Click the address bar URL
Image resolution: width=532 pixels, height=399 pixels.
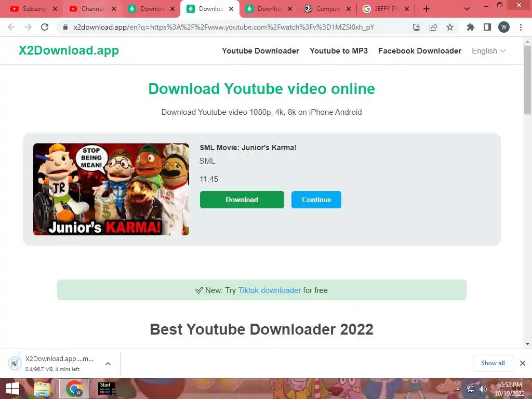(x=223, y=27)
